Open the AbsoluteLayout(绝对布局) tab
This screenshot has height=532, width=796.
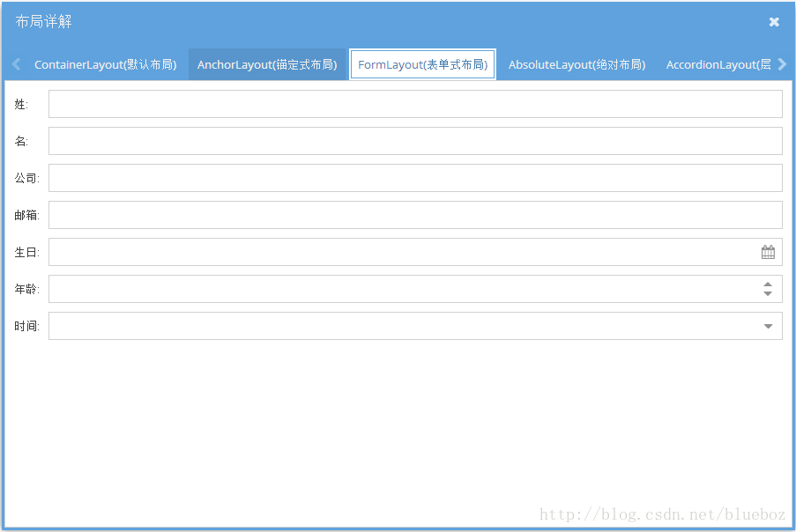tap(577, 65)
